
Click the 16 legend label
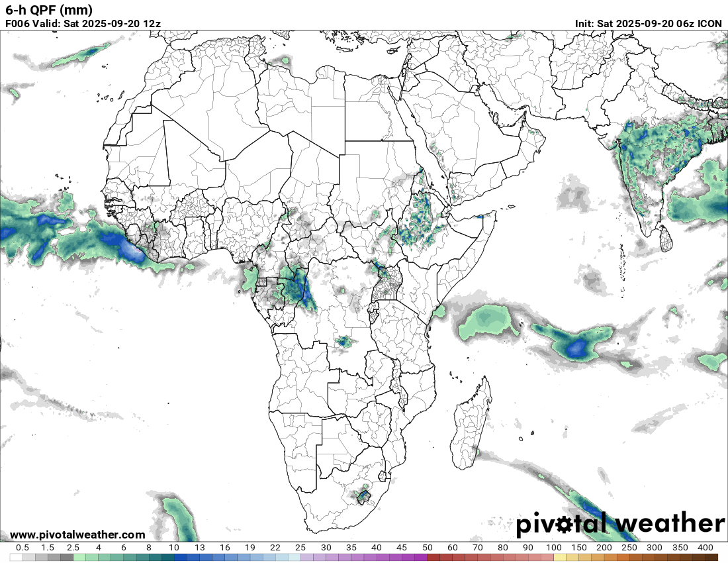(225, 548)
